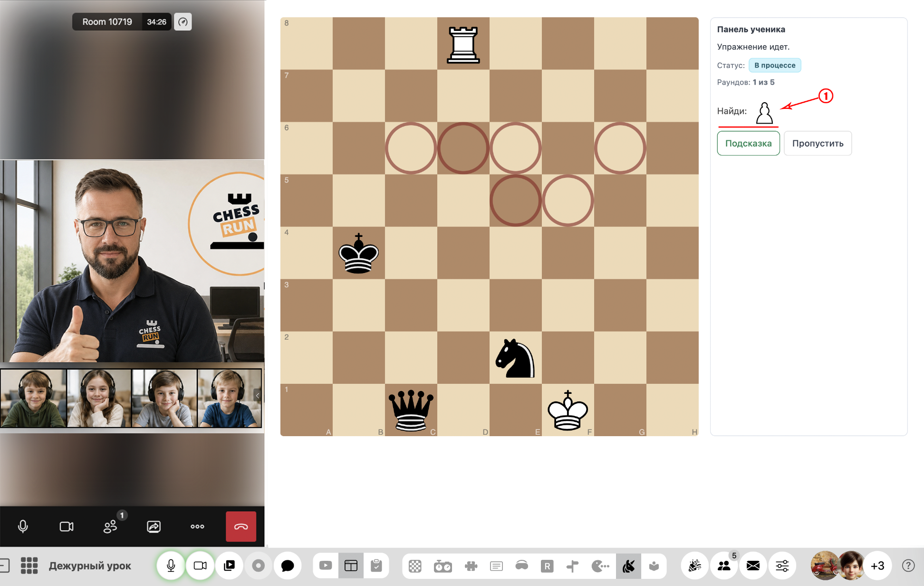Open the puzzle piece tool
The image size is (924, 586).
[471, 566]
